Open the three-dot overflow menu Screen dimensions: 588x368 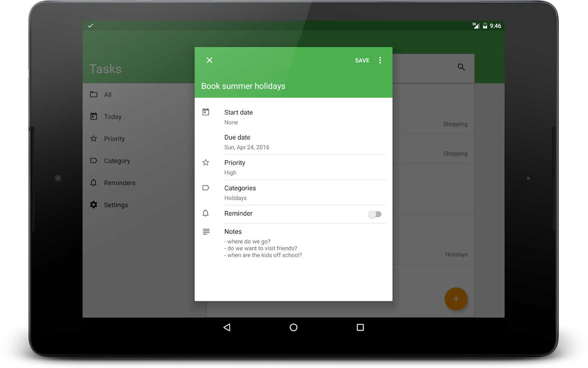(x=380, y=60)
